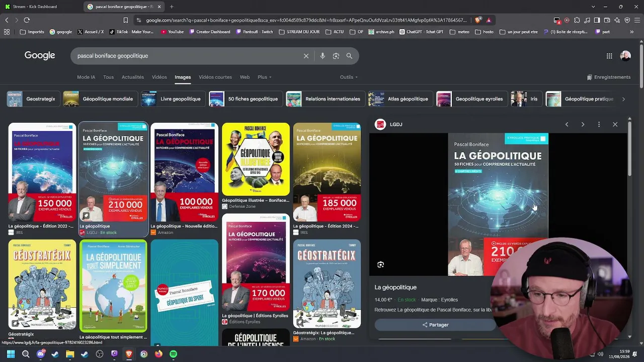Open Géopolitique du sport teal thumbnail
Screen dimensions: 644x362
click(185, 293)
